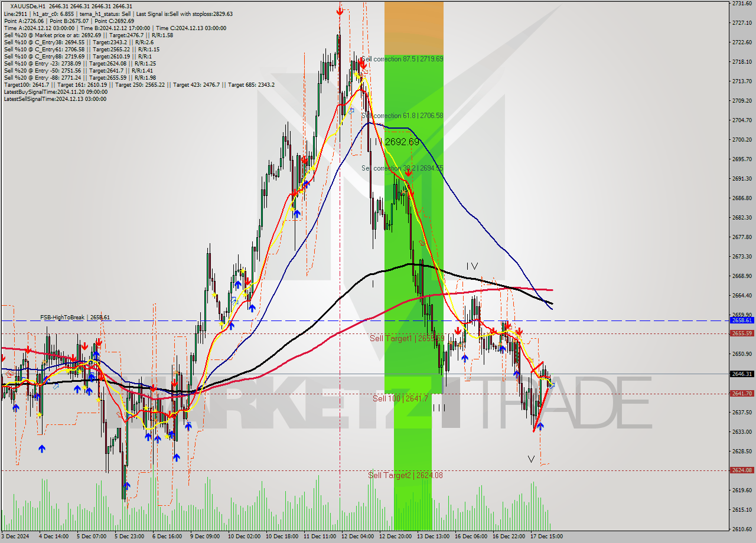Click the 'Sell %20 @ Entry -88: 2771.24' line
This screenshot has width=756, height=543.
(x=80, y=78)
